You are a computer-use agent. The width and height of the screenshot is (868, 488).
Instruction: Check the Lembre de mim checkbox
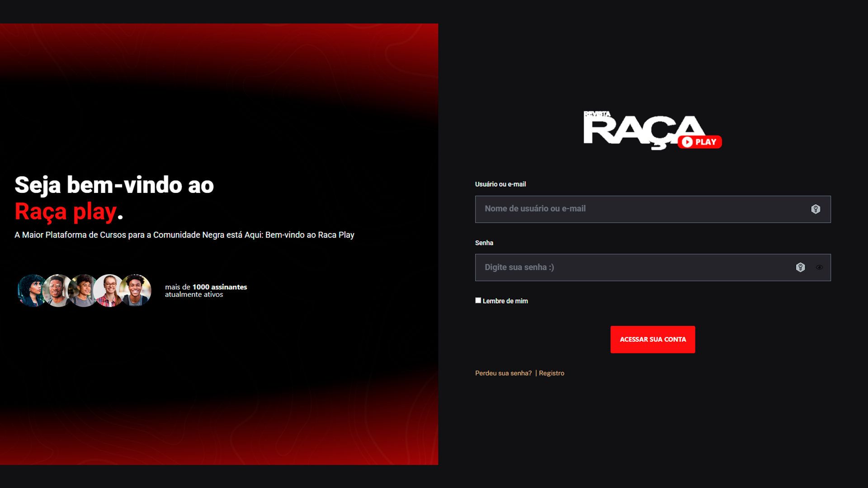click(478, 300)
